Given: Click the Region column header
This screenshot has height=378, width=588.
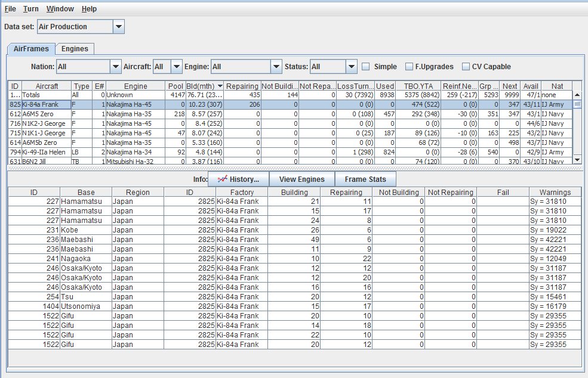Looking at the screenshot, I should click(138, 192).
